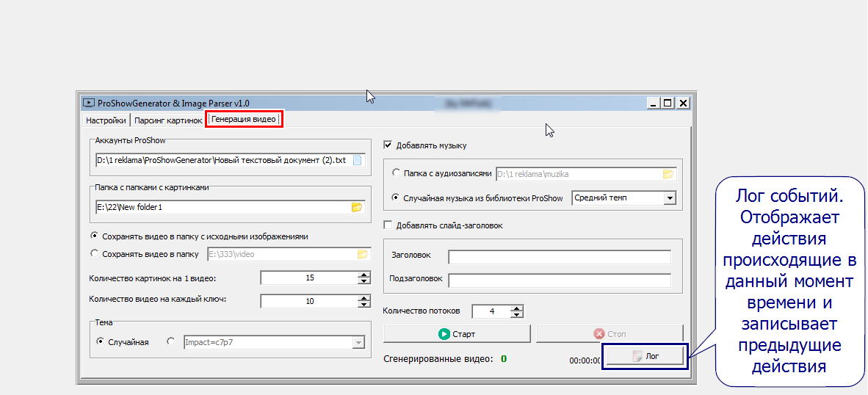Select Папка с аудиозаписями radio option

pos(396,173)
